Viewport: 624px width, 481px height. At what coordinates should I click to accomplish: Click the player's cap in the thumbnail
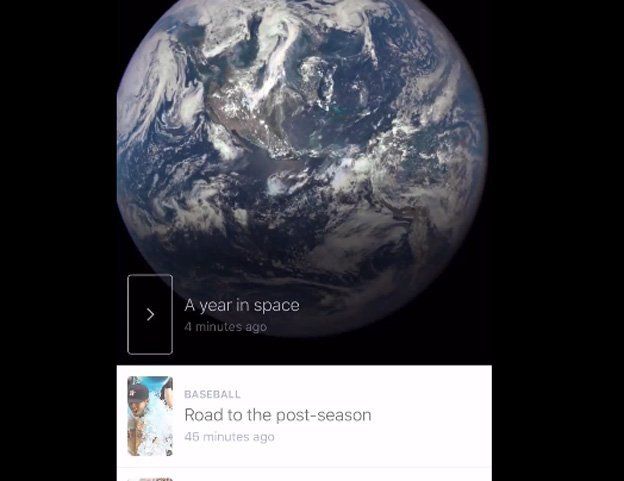[138, 393]
